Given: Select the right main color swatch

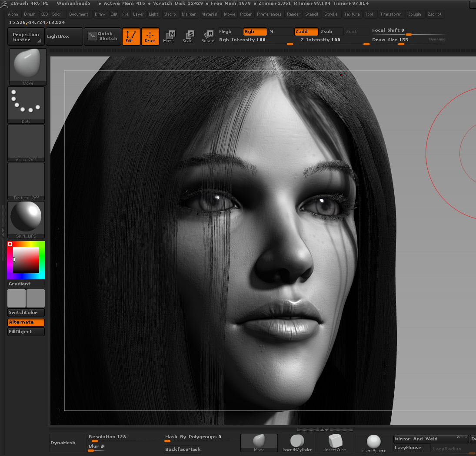Looking at the screenshot, I should pyautogui.click(x=36, y=298).
